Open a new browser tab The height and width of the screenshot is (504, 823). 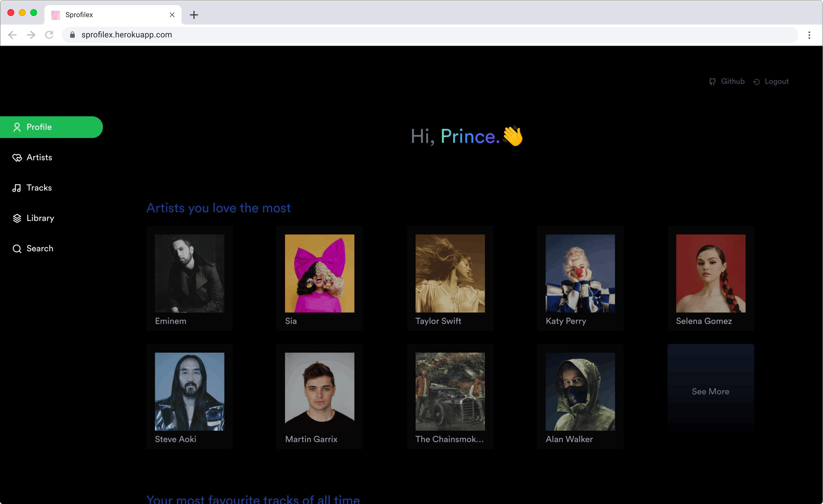[x=194, y=15]
